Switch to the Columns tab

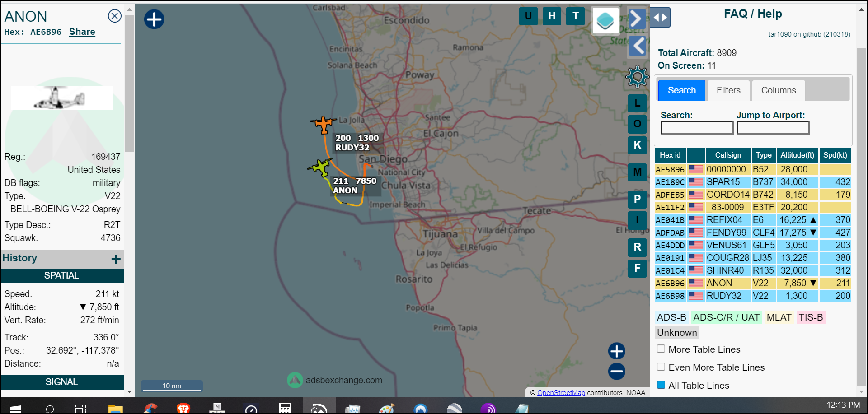coord(779,90)
